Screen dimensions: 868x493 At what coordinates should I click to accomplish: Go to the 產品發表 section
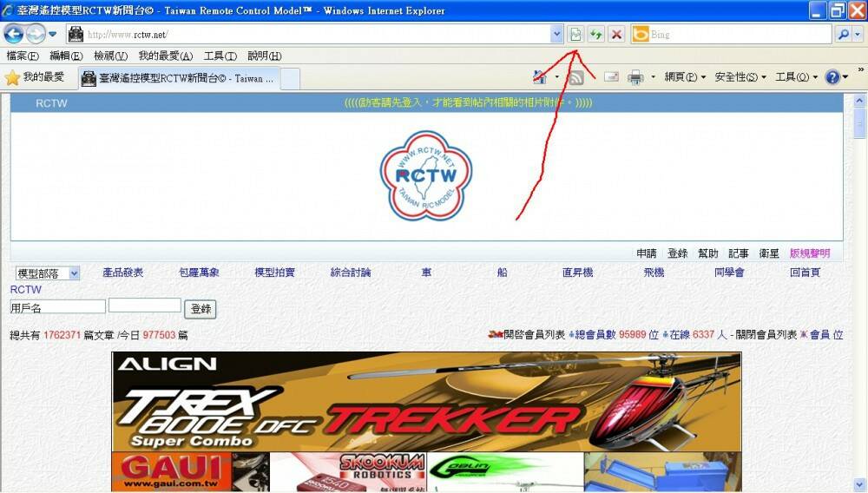[x=123, y=273]
